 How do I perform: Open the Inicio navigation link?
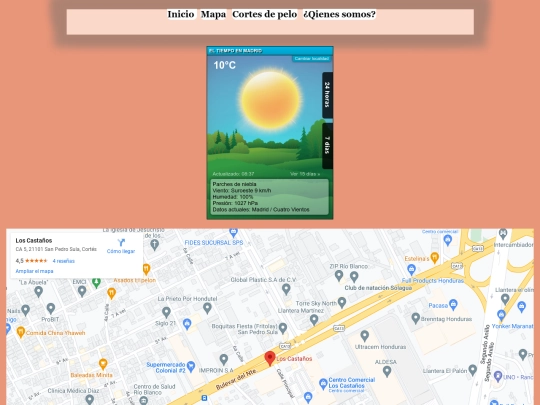[181, 14]
